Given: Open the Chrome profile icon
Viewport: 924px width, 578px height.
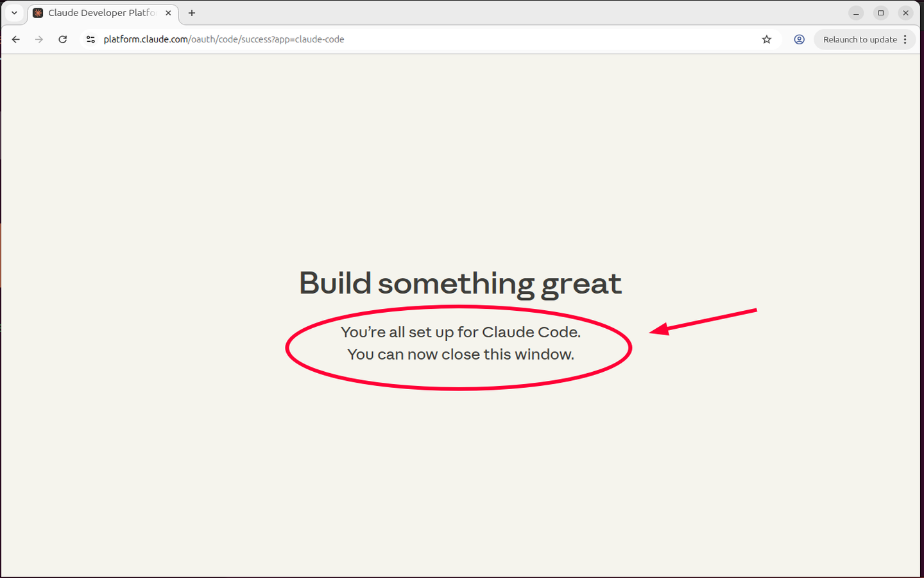Looking at the screenshot, I should point(799,39).
